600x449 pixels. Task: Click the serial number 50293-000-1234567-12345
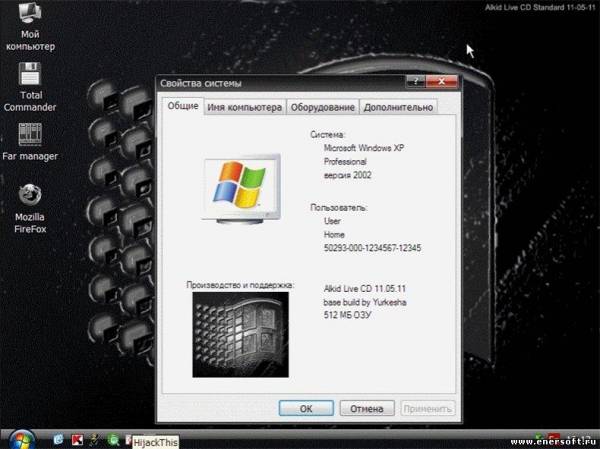pyautogui.click(x=372, y=248)
